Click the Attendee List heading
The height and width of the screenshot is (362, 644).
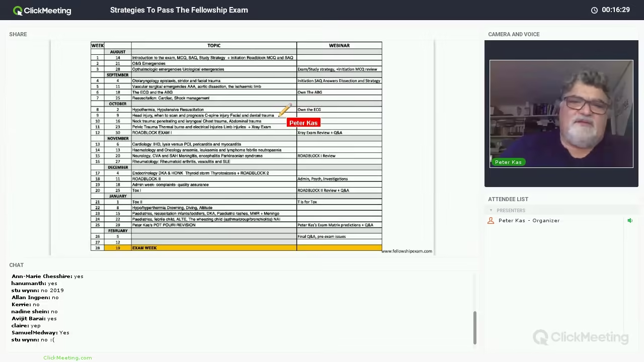pyautogui.click(x=508, y=199)
